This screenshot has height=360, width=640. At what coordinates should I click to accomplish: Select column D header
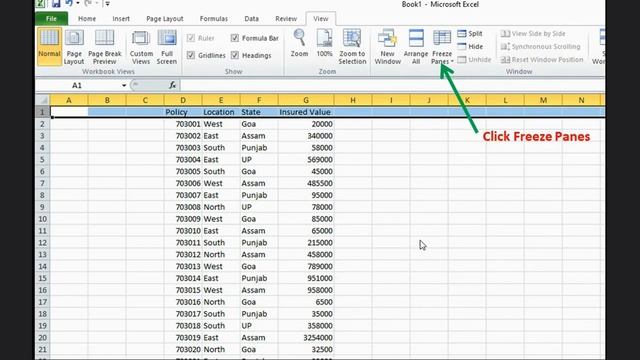183,100
